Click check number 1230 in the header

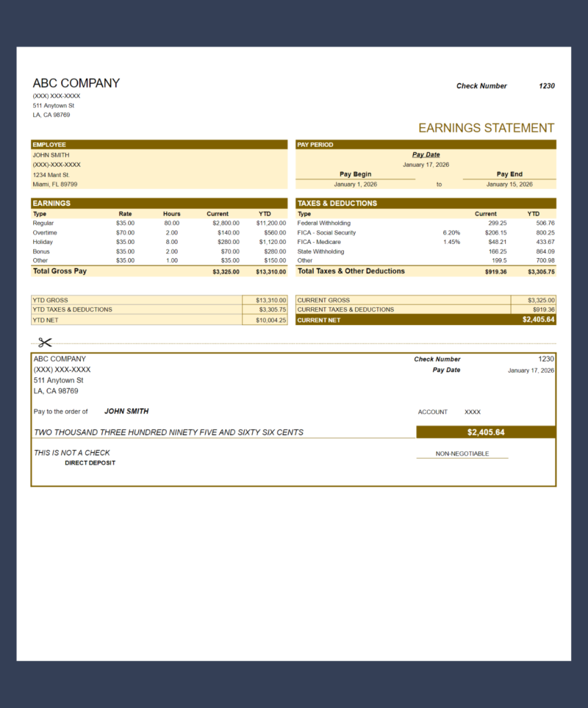547,86
